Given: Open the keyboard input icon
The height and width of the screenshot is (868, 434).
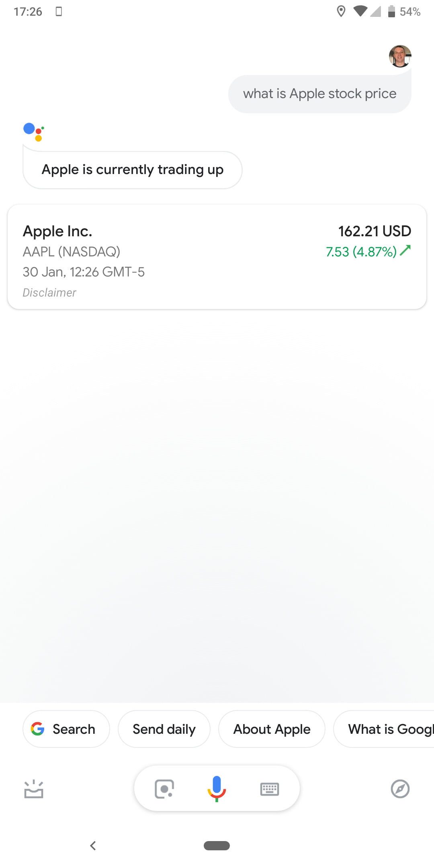Looking at the screenshot, I should coord(269,789).
